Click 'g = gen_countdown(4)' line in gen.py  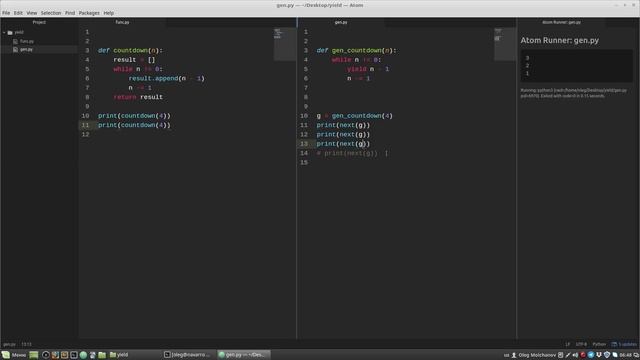[x=354, y=116]
